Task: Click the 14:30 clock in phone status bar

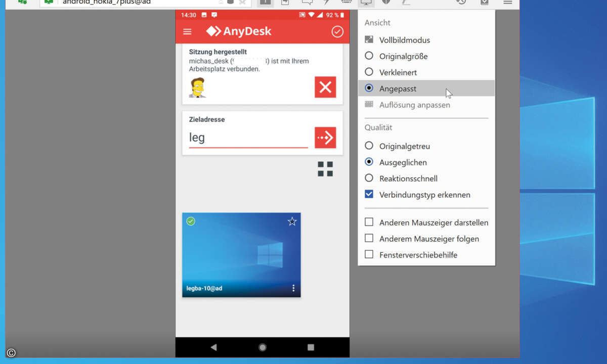Action: pos(189,15)
